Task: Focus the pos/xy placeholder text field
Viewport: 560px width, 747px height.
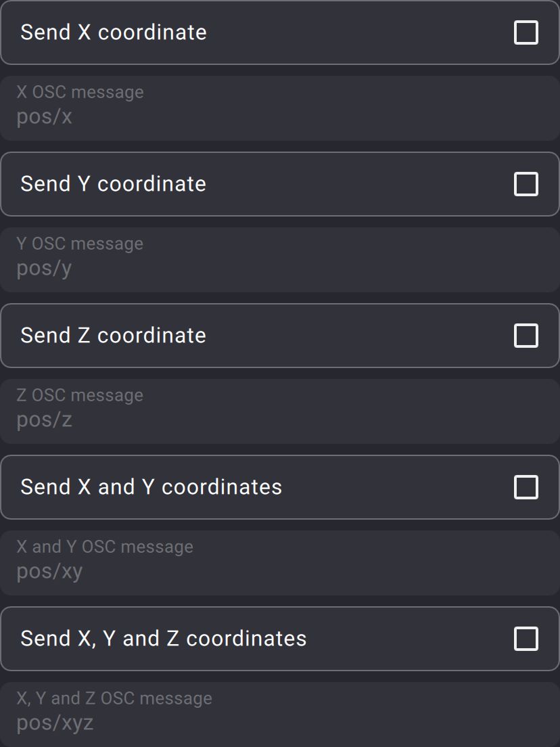Action: pos(280,572)
